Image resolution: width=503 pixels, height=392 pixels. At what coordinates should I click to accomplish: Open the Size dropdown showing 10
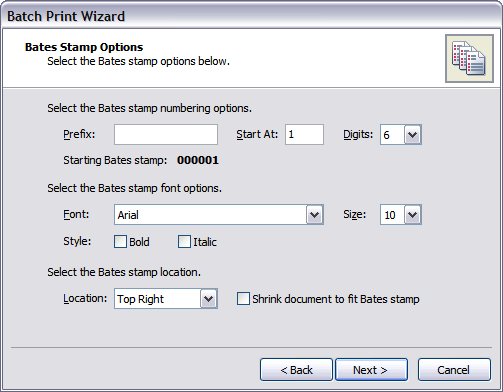pos(401,215)
